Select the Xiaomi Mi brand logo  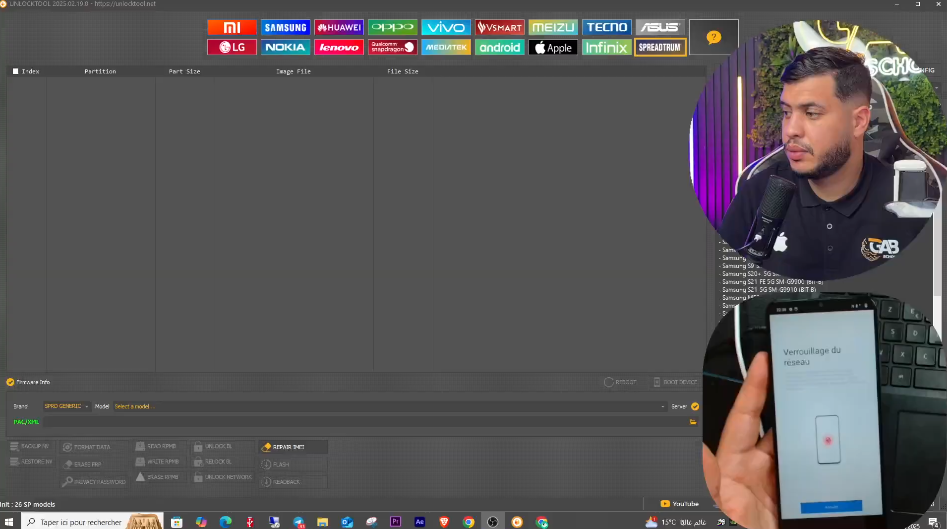232,27
